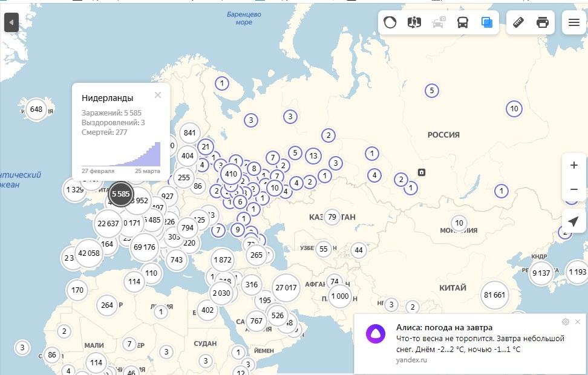
Task: Zoom in with the plus button
Action: [x=573, y=165]
